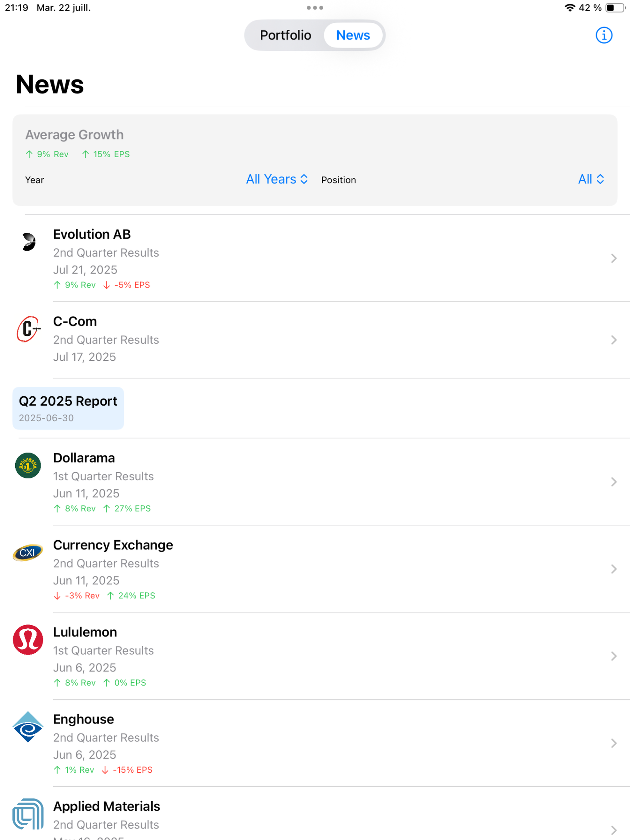Image resolution: width=630 pixels, height=840 pixels.
Task: Open C-Com news title
Action: tap(75, 322)
